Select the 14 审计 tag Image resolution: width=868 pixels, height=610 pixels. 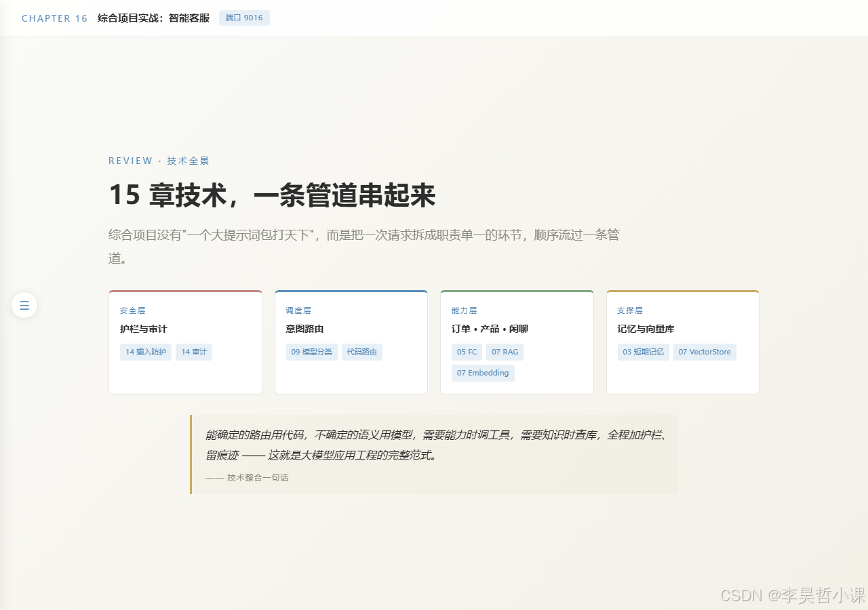pos(194,352)
